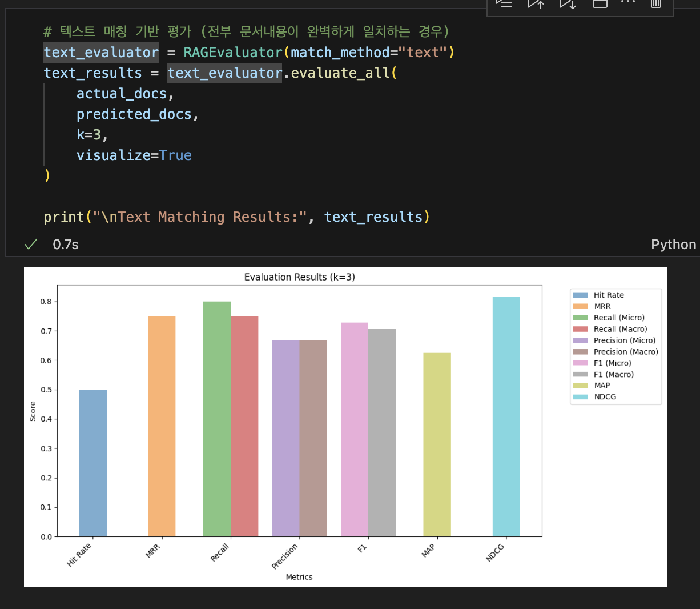Click the orange MRR bar
The width and height of the screenshot is (700, 609).
162,426
